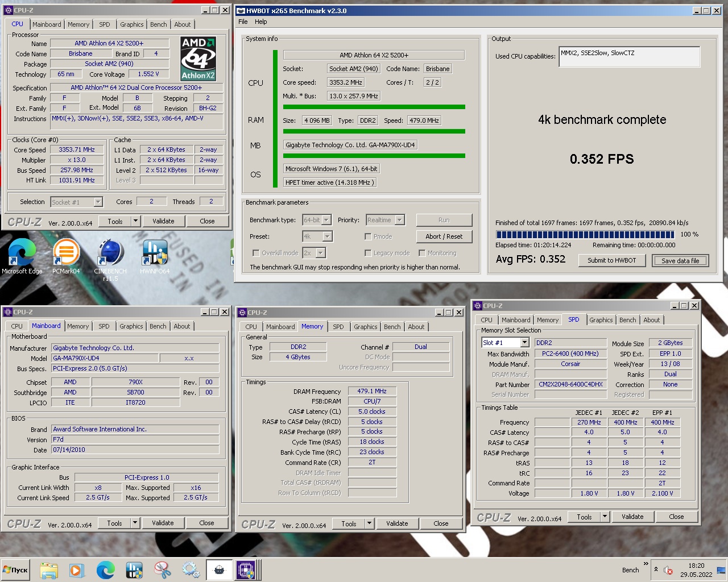Click DRAM Frequency 479.1 MHz value

click(372, 392)
